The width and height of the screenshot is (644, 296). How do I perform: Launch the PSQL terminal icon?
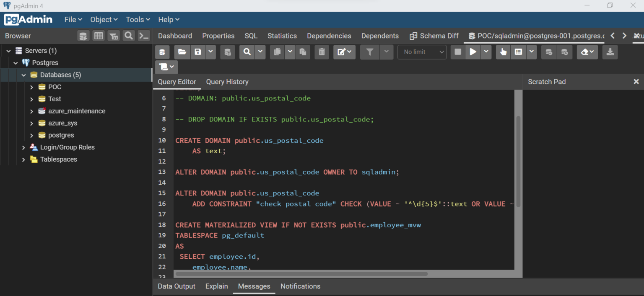pos(144,36)
